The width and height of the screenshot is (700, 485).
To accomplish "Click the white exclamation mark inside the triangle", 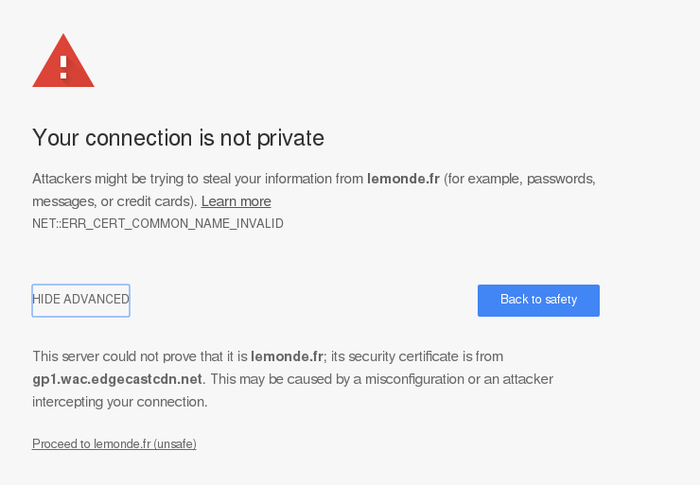I will [63, 67].
